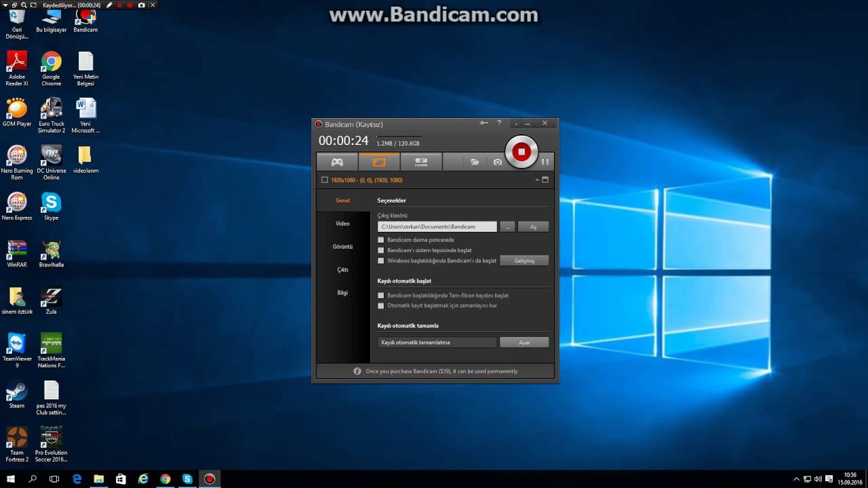Collapse the Bandicam panel with up arrow

point(537,180)
